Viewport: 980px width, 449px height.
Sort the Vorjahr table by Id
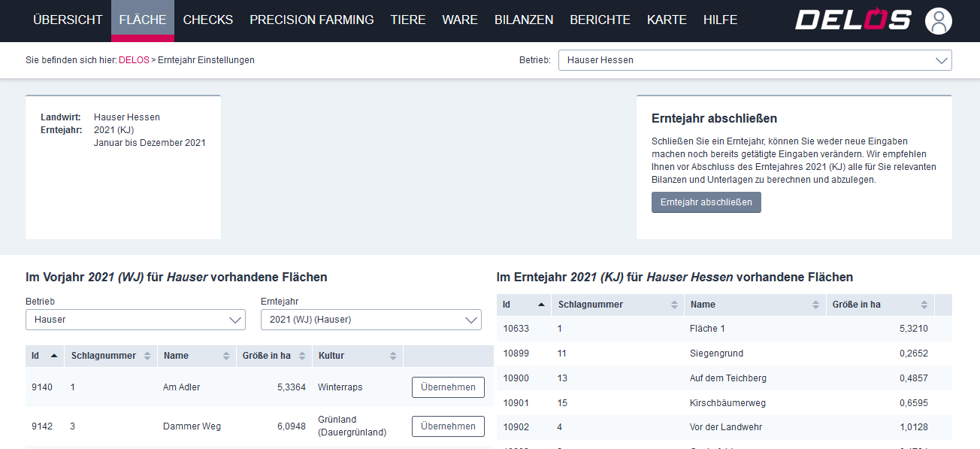pyautogui.click(x=44, y=356)
